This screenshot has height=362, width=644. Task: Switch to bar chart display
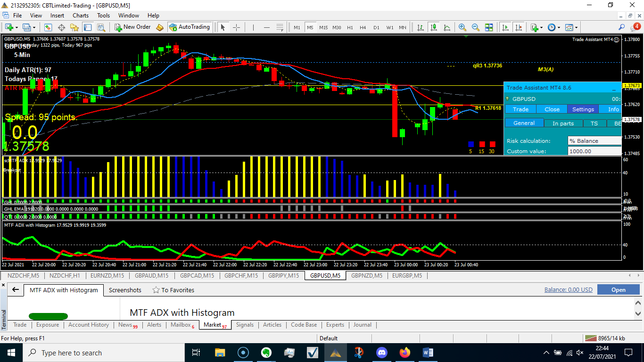click(421, 27)
